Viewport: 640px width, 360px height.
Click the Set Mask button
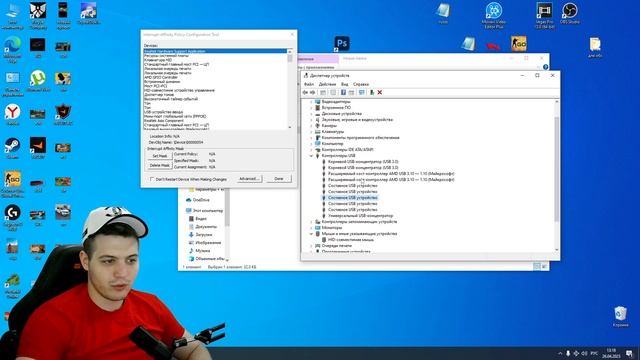coord(160,156)
